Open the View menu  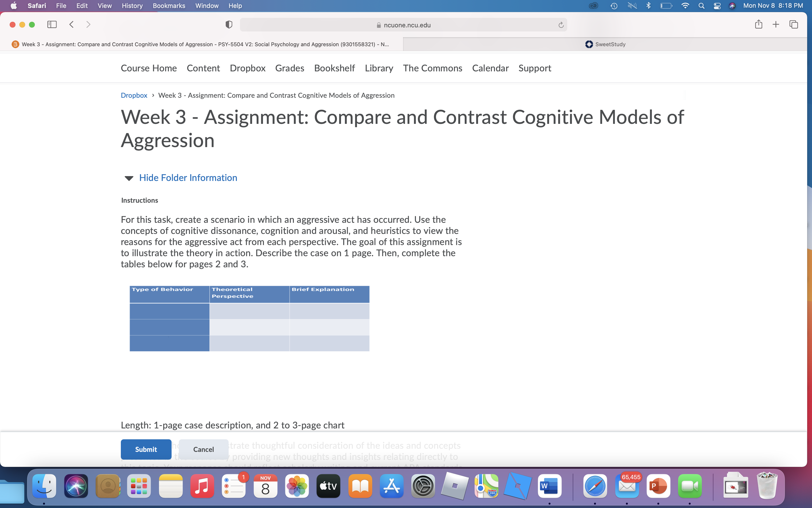coord(105,6)
